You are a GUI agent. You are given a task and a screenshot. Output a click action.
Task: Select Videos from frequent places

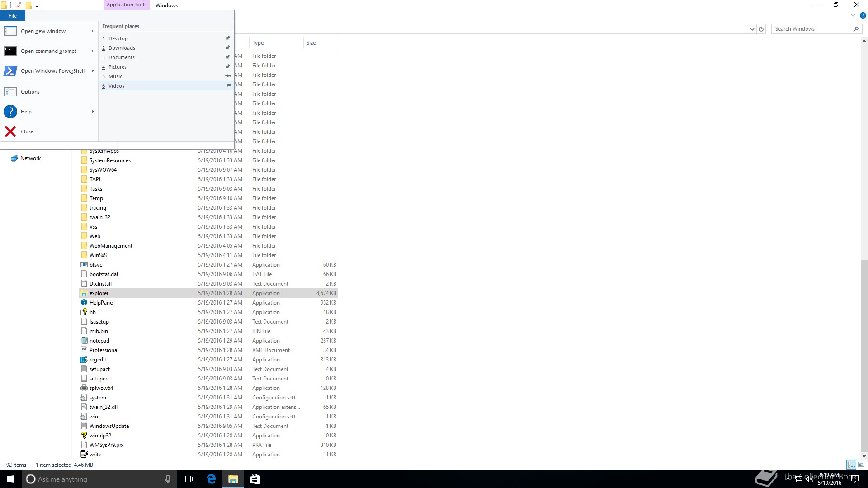(x=166, y=86)
